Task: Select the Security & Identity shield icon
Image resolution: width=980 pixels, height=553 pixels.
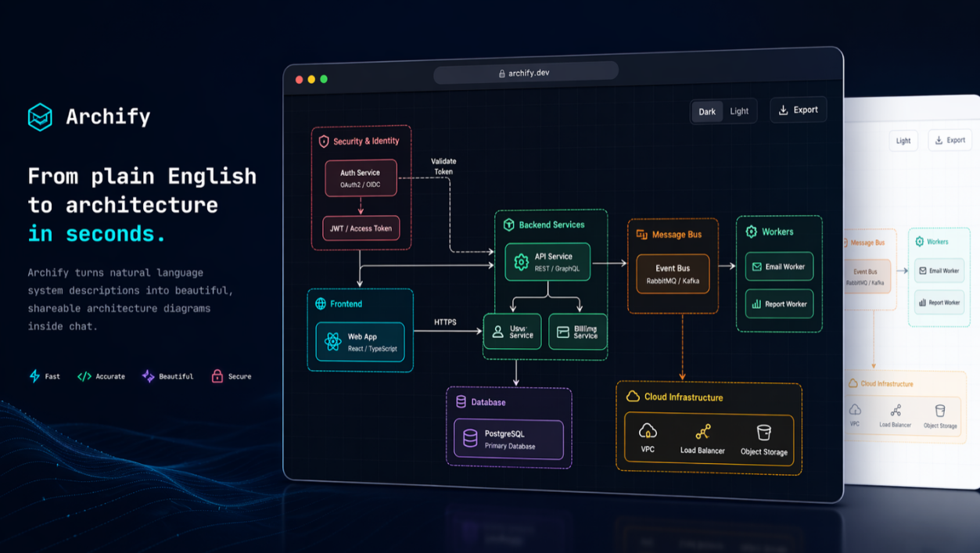Action: coord(324,142)
